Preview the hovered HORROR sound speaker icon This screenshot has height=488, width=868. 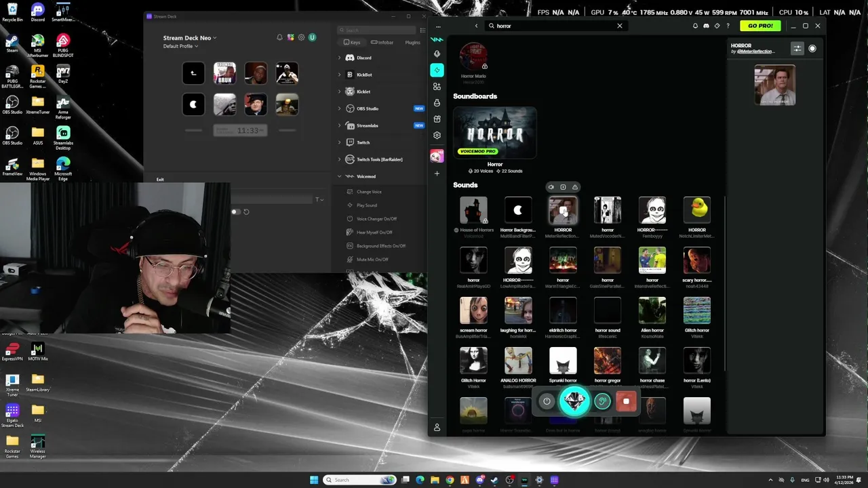[x=551, y=187]
